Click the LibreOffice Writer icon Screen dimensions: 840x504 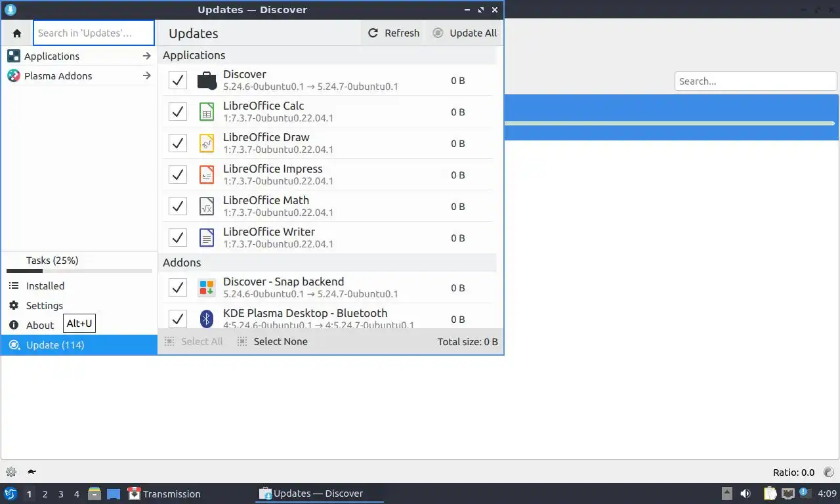(207, 238)
